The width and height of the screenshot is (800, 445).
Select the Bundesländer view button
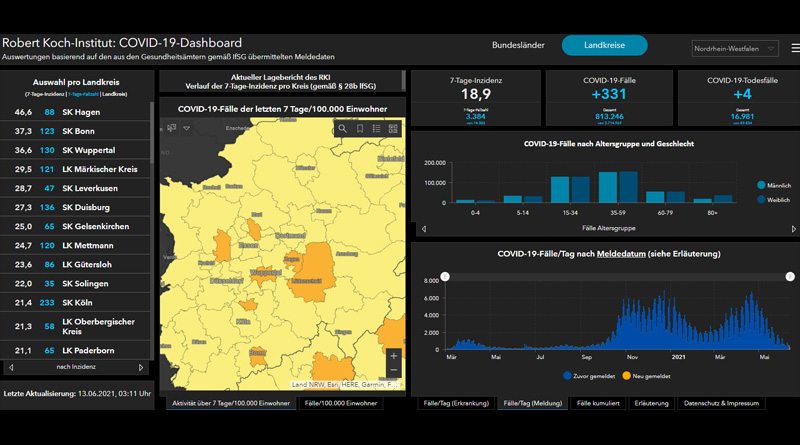click(518, 45)
